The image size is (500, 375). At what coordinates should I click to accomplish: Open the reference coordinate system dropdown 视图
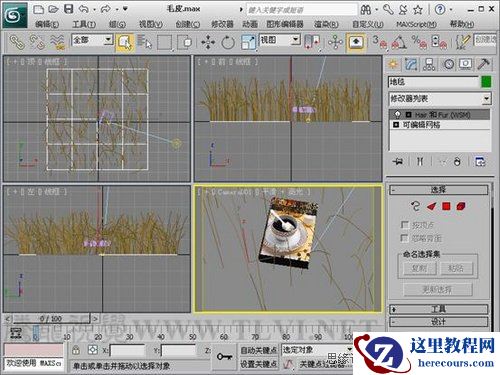279,40
